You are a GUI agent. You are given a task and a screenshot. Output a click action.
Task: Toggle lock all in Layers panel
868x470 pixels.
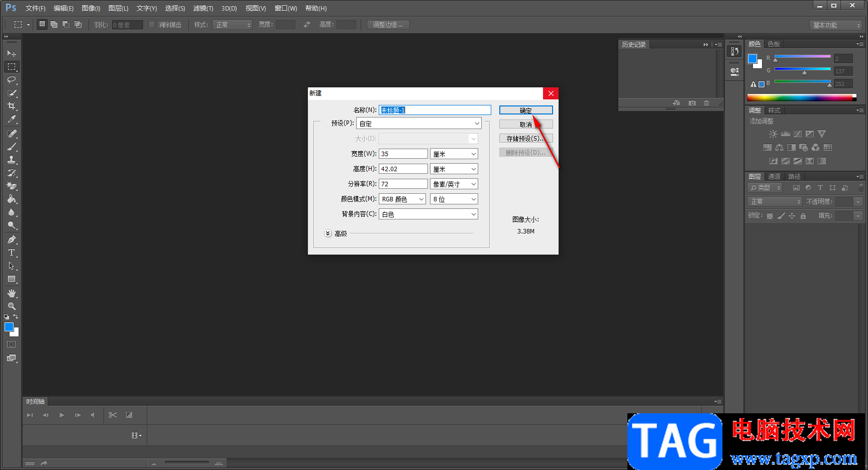click(x=803, y=216)
